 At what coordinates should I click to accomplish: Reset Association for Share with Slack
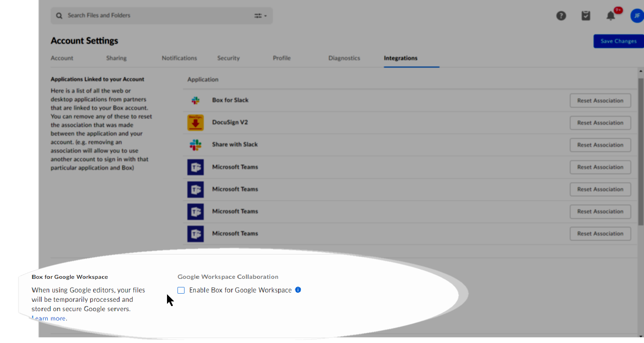[600, 145]
